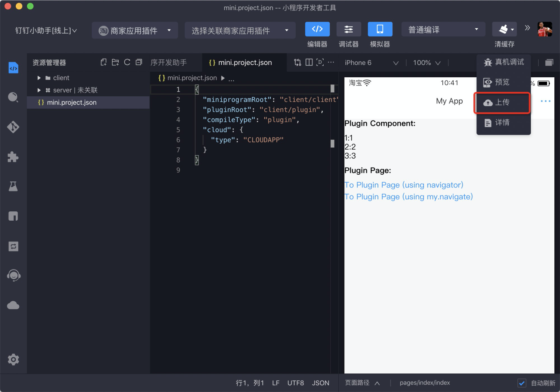The width and height of the screenshot is (560, 392).
Task: Click the "compileType" key in the code
Action: point(230,120)
